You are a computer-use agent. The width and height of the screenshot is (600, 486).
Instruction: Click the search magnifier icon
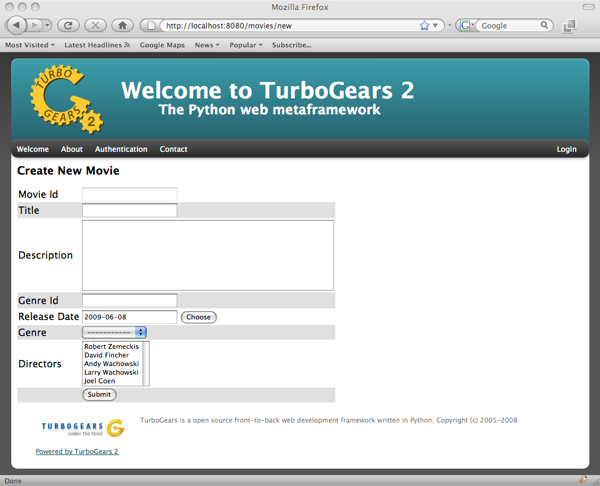click(x=544, y=25)
